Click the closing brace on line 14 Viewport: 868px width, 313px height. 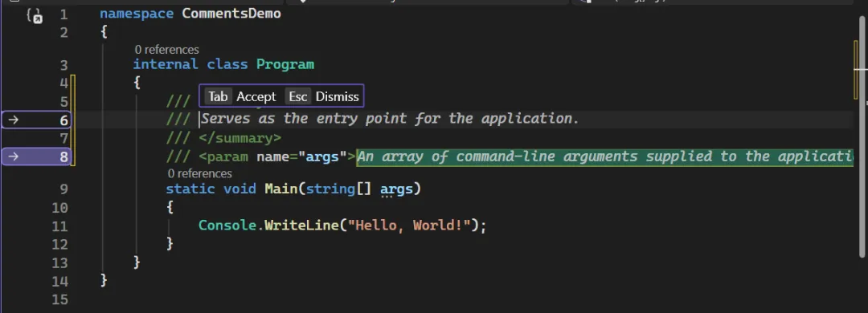click(x=104, y=280)
